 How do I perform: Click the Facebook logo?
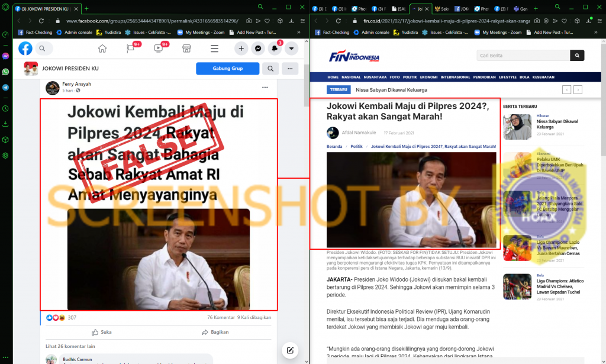[25, 49]
